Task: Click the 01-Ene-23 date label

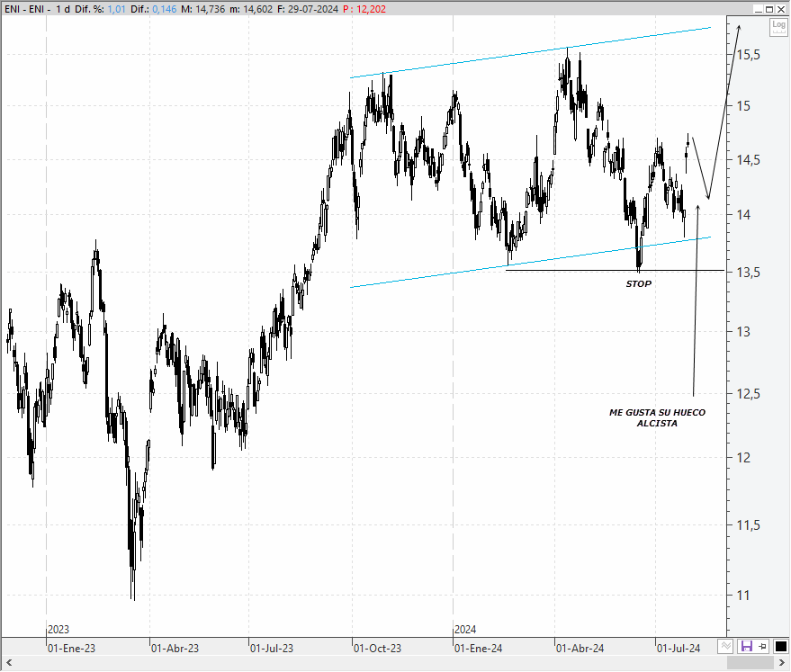Action: coord(71,649)
